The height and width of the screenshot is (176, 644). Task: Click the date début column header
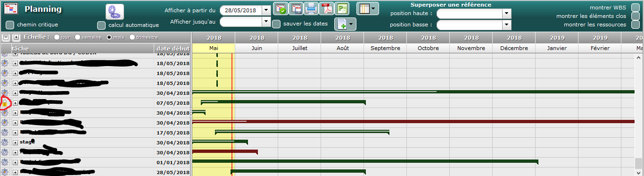(173, 48)
